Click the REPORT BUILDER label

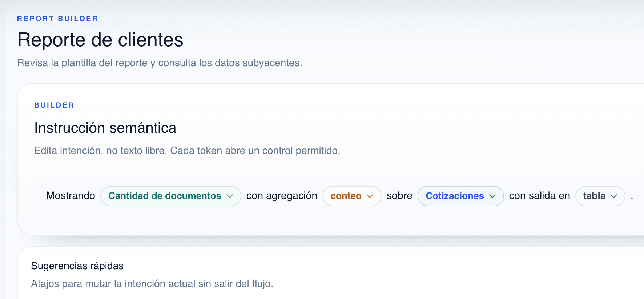pos(57,18)
